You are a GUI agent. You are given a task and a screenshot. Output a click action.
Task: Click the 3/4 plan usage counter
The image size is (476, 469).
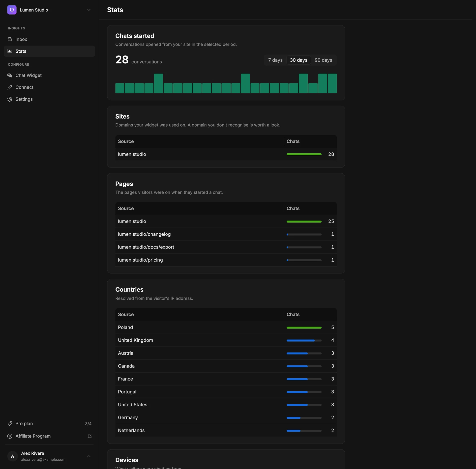(x=88, y=424)
